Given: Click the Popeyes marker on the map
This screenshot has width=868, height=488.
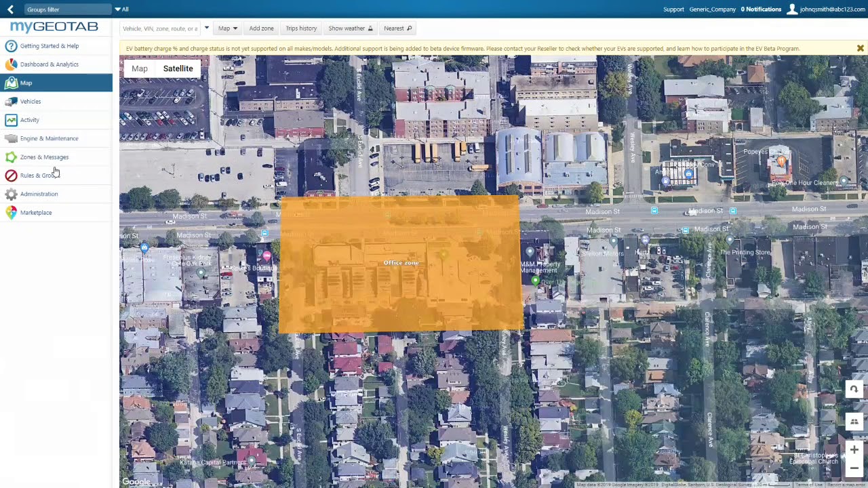Looking at the screenshot, I should tap(781, 161).
